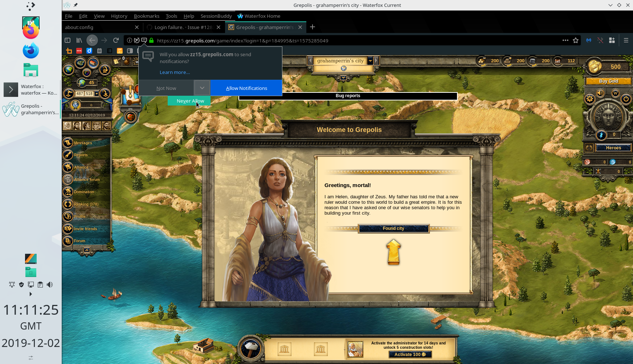633x364 pixels.
Task: Open the laurel wreath icon beside Heroes
Action: coord(589,148)
